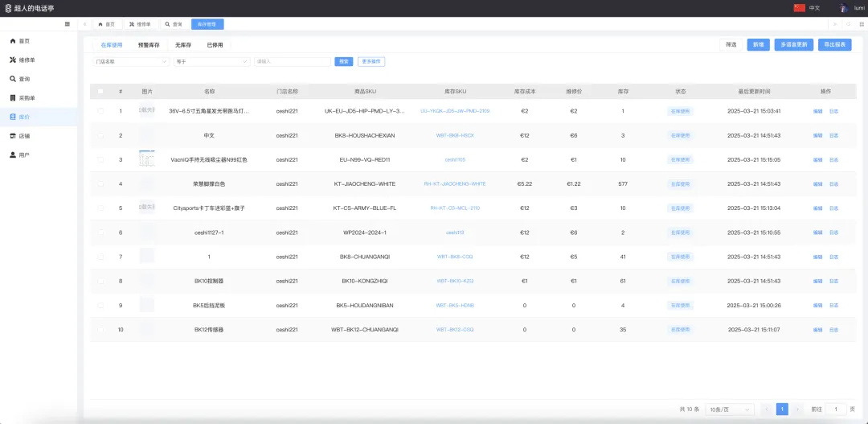Click the China flag language icon

tap(799, 8)
